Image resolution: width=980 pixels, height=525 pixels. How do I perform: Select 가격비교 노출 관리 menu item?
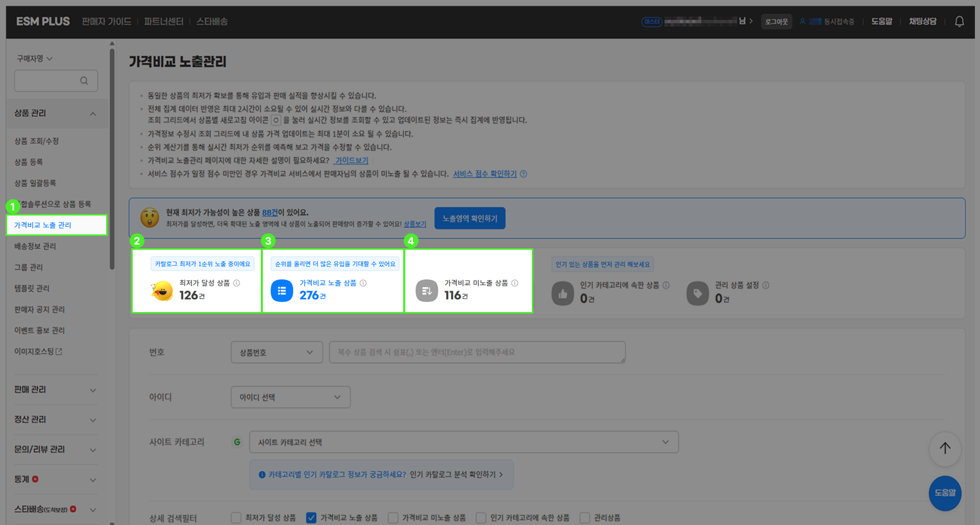(57, 225)
